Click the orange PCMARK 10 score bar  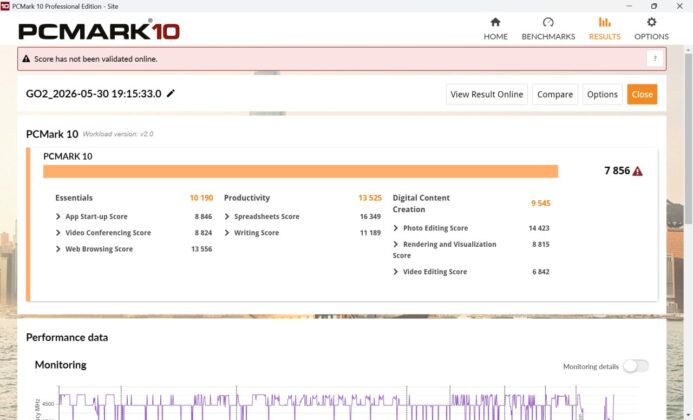[301, 171]
